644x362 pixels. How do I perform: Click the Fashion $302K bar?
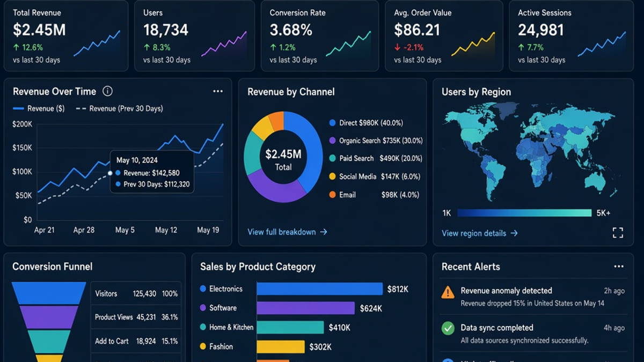281,347
